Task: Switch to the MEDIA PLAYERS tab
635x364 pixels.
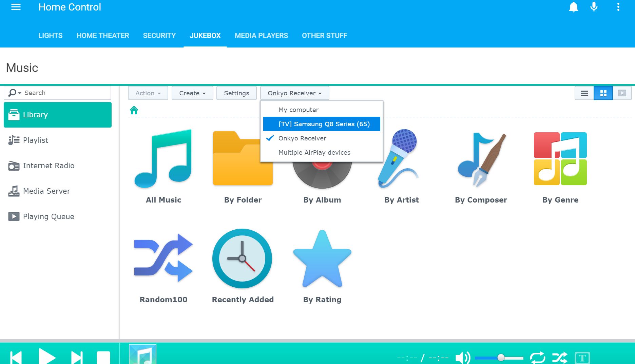Action: [x=261, y=36]
